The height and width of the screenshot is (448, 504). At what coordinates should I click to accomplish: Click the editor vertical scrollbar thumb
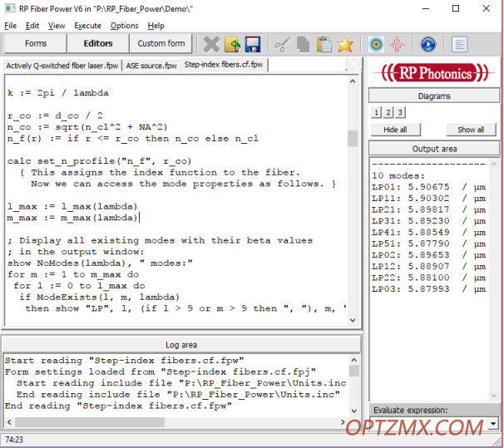tap(353, 139)
